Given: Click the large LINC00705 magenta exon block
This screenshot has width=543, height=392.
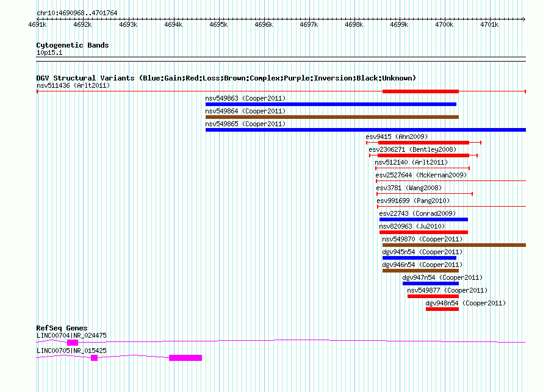Looking at the screenshot, I should (x=185, y=358).
